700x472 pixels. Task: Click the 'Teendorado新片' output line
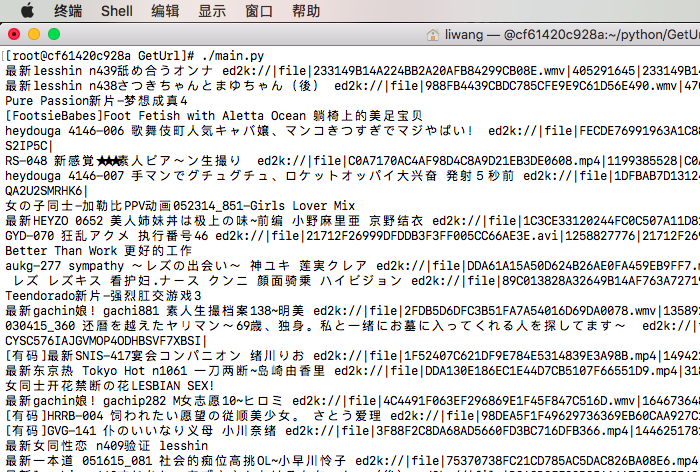[104, 296]
